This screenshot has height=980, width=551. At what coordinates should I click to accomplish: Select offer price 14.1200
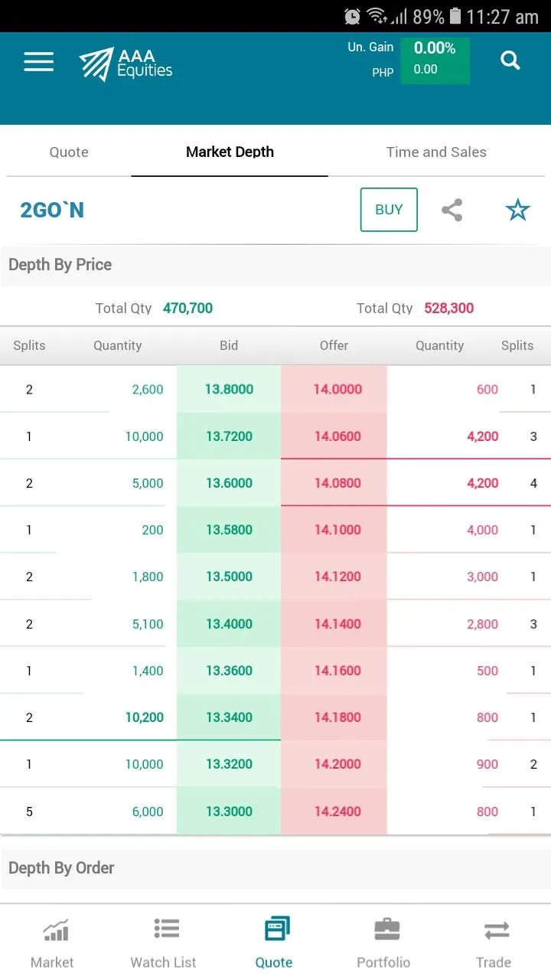(x=334, y=577)
